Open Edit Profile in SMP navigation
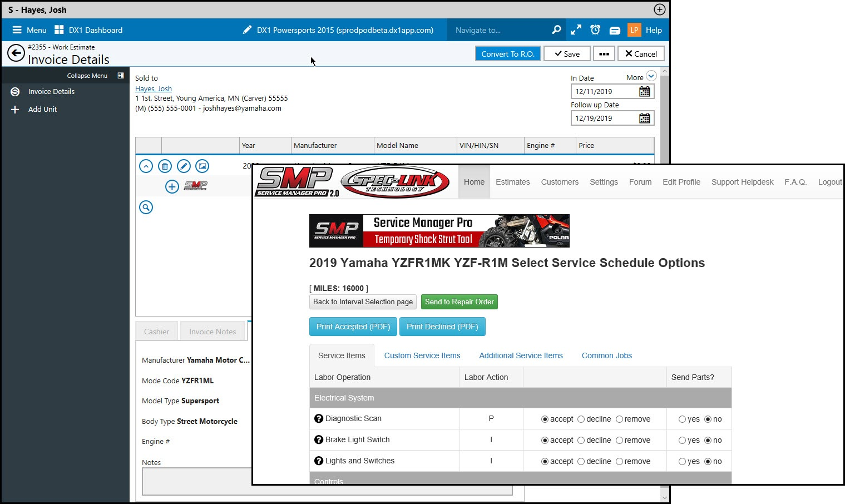This screenshot has width=845, height=504. 681,182
